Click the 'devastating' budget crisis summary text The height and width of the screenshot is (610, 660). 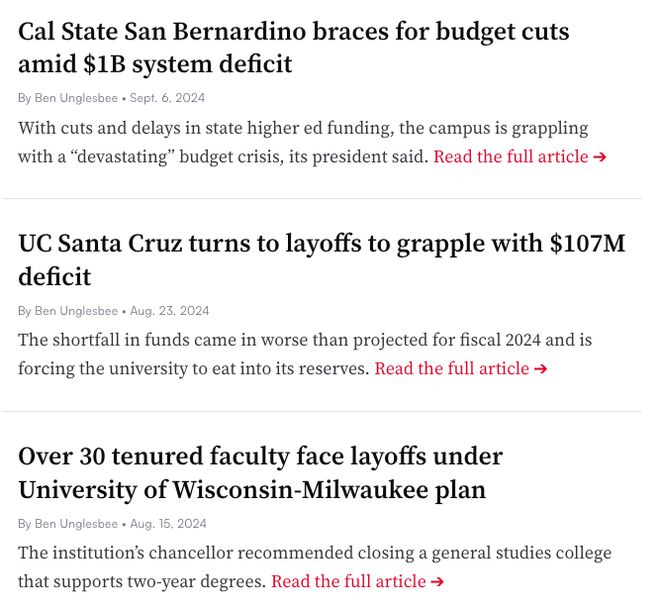click(x=303, y=142)
